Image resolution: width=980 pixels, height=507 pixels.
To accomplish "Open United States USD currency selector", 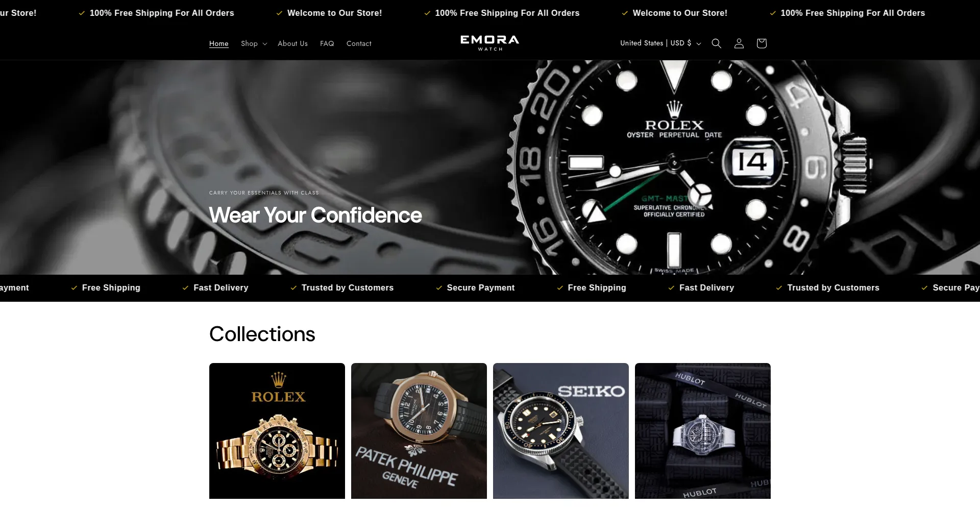I will [x=660, y=43].
